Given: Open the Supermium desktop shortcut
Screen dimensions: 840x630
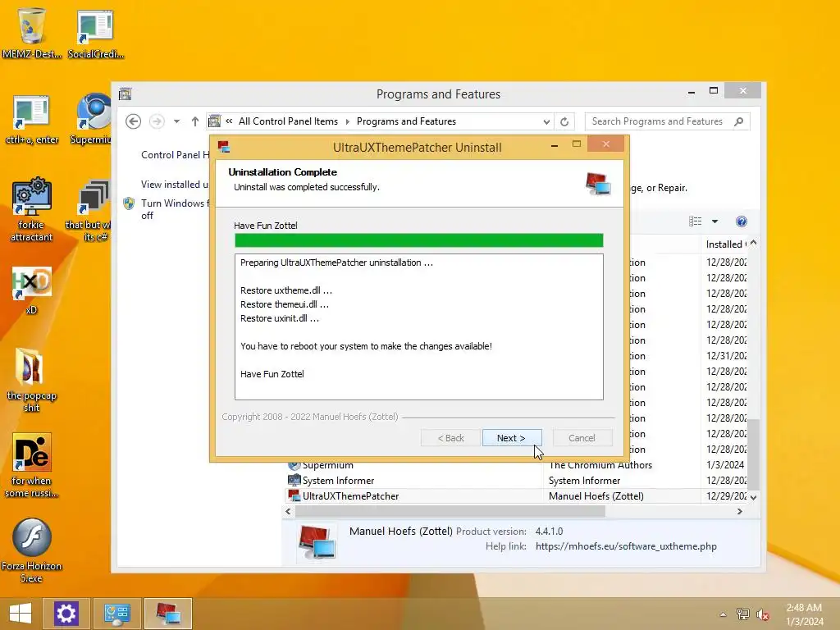Looking at the screenshot, I should [91, 120].
